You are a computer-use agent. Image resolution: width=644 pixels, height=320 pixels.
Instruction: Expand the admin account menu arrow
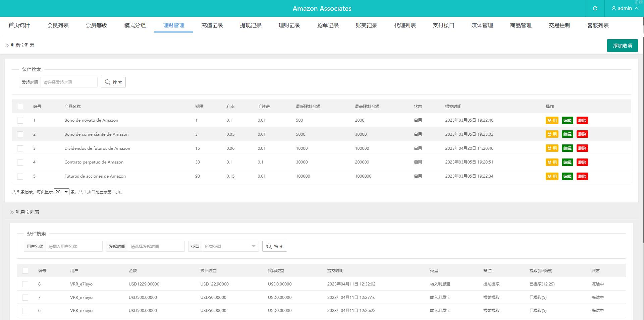[637, 8]
